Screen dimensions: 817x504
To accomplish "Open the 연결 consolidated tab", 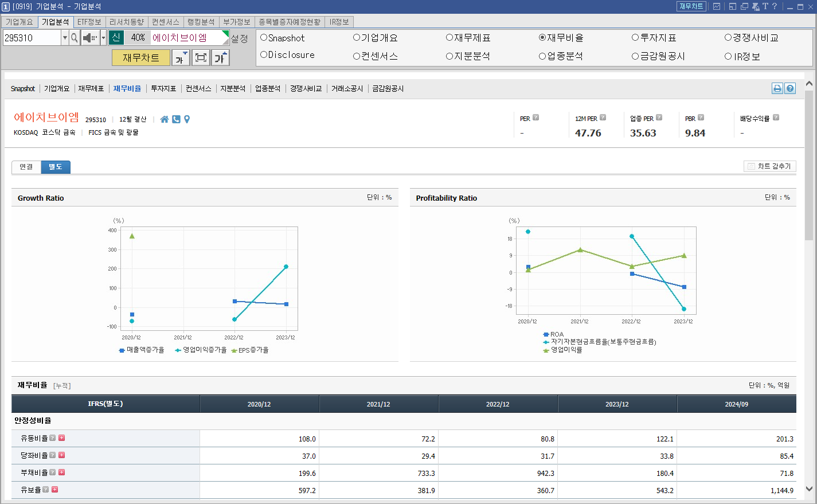I will (26, 167).
